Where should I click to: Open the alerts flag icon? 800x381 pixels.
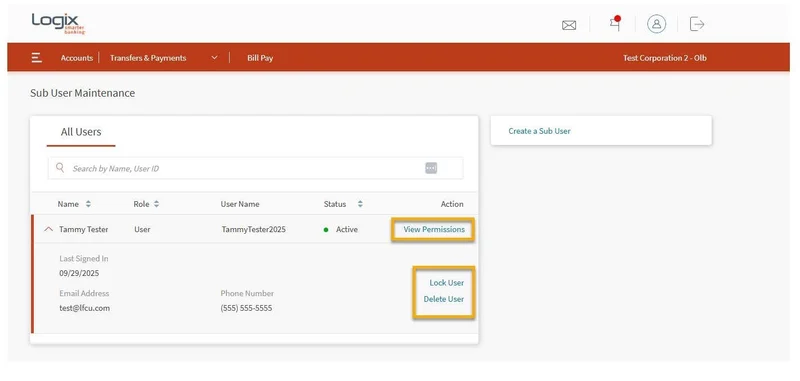[616, 23]
